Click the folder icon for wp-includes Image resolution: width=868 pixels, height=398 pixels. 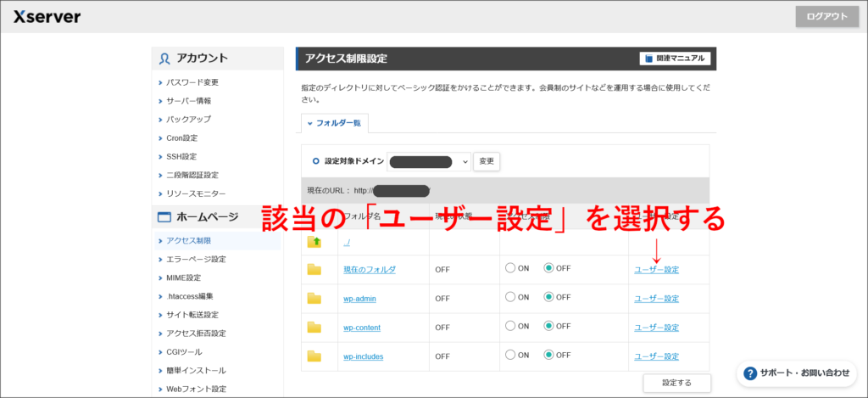314,356
